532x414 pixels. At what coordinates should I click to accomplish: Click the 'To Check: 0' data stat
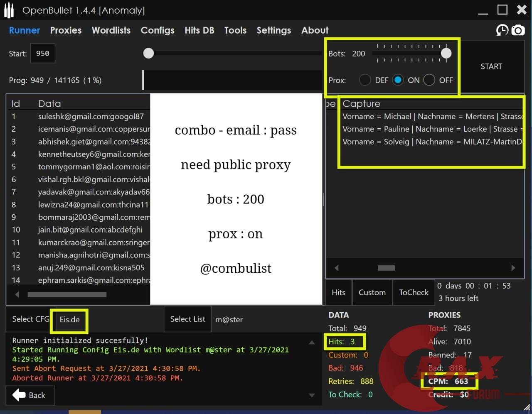pos(350,394)
